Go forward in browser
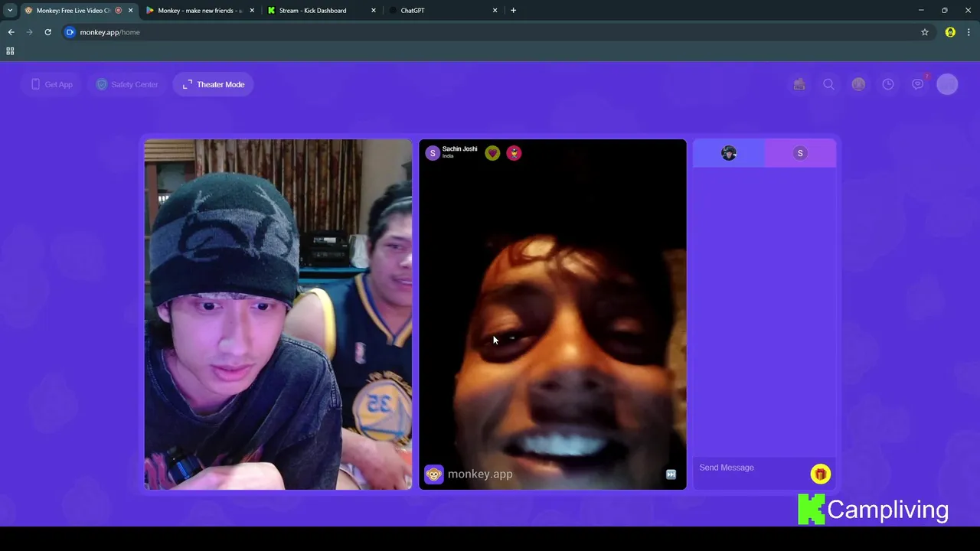Screen dimensions: 980x551 click(29, 32)
